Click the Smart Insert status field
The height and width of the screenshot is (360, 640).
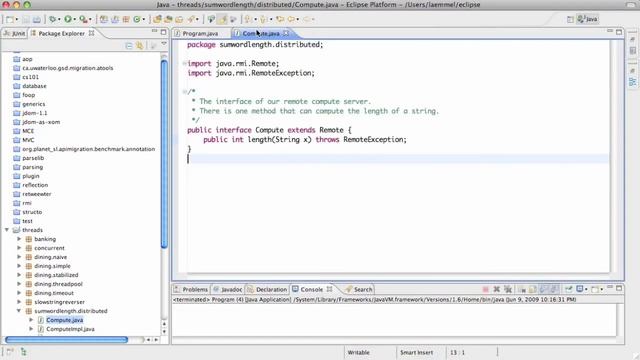pos(416,352)
